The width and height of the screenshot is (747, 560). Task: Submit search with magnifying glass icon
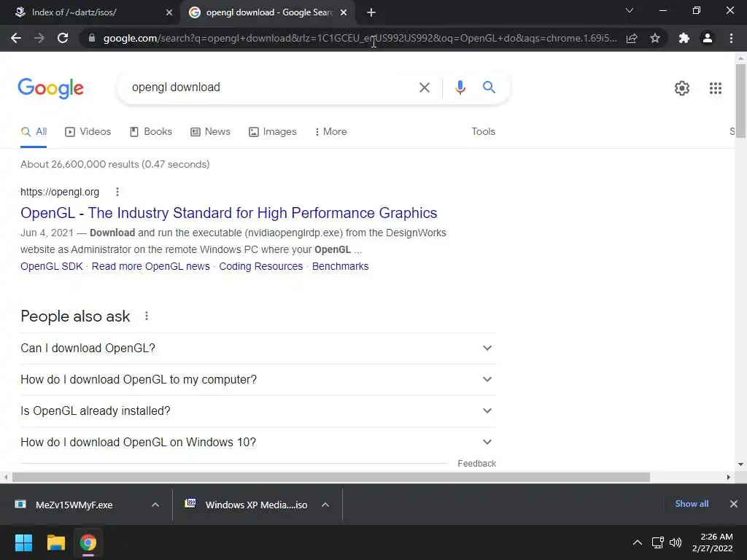pos(489,87)
